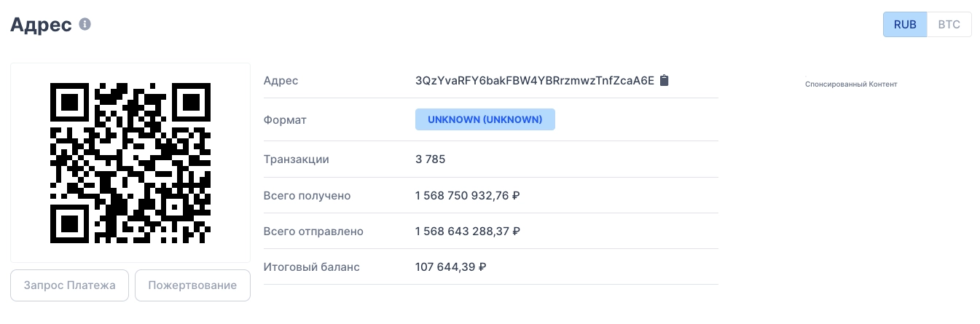Click the final balance value 107 644,39 ₽
The width and height of the screenshot is (980, 324).
click(x=450, y=266)
